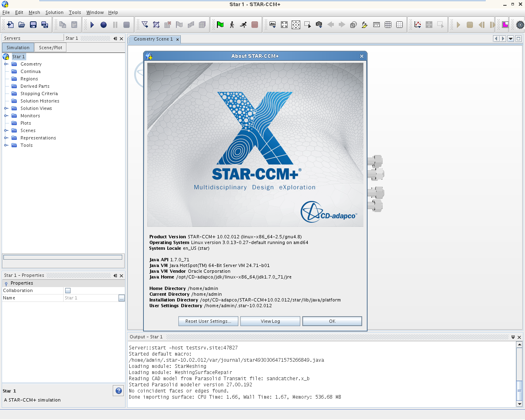Open the Solution menu

tap(55, 12)
